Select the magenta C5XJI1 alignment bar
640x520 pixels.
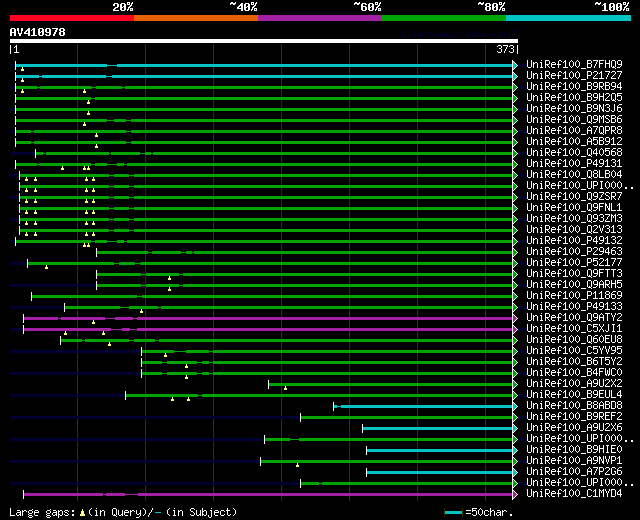click(x=268, y=329)
